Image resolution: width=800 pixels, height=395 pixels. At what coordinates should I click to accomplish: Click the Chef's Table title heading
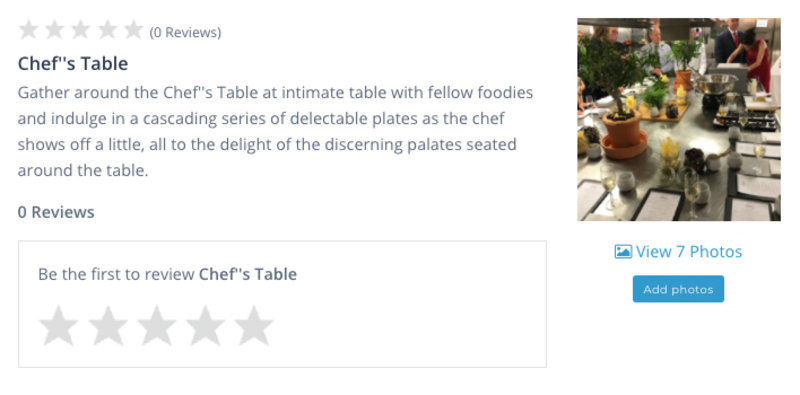[x=73, y=64]
